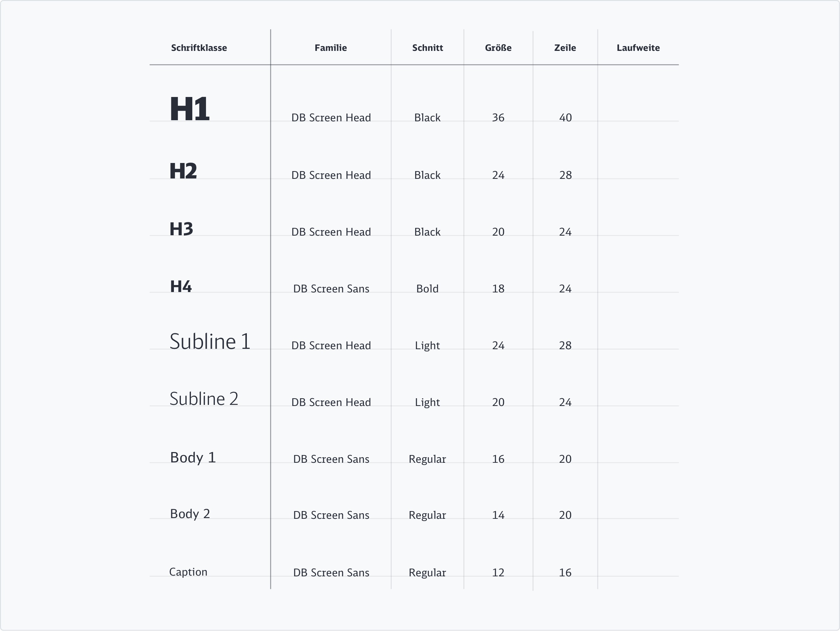Image resolution: width=840 pixels, height=632 pixels.
Task: Click the Schriftklasse column header
Action: click(x=199, y=48)
